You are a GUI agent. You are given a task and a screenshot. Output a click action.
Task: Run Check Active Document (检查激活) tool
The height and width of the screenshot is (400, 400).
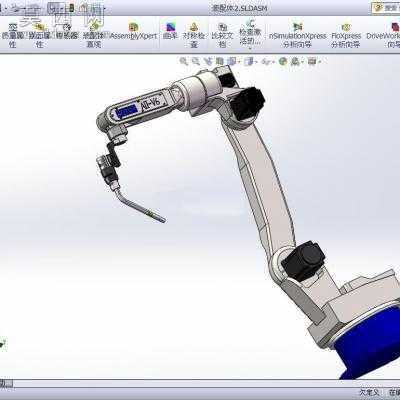point(250,33)
